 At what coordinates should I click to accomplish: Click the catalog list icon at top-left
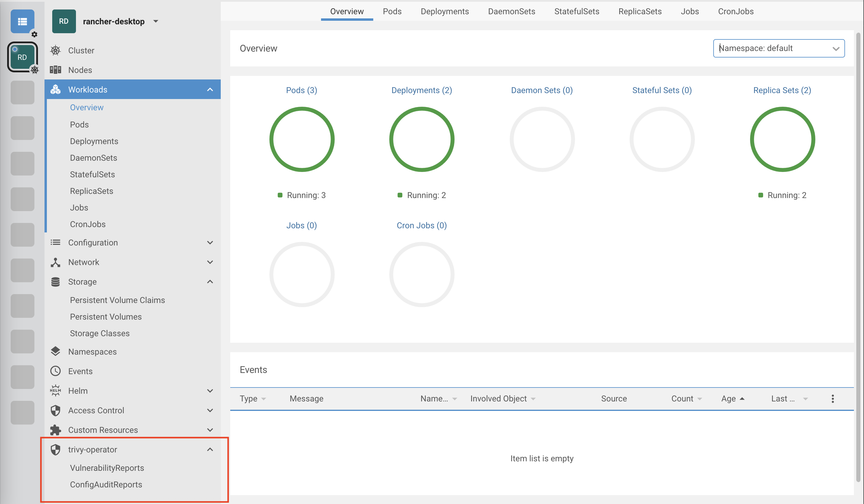click(22, 22)
